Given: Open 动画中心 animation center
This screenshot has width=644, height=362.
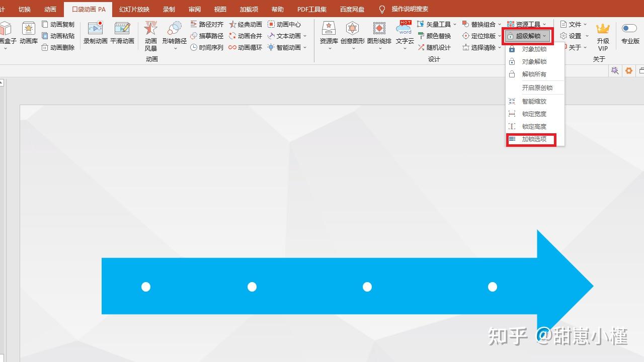Looking at the screenshot, I should pyautogui.click(x=284, y=24).
